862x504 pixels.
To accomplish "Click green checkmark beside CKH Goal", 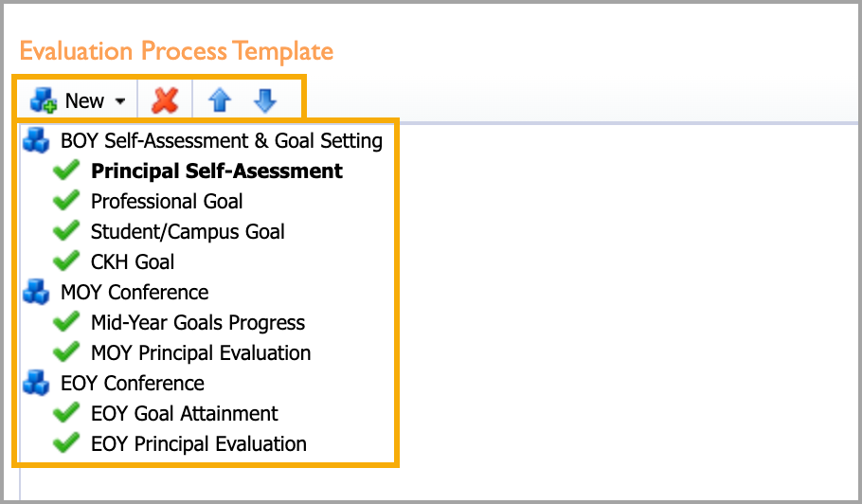I will pos(66,261).
